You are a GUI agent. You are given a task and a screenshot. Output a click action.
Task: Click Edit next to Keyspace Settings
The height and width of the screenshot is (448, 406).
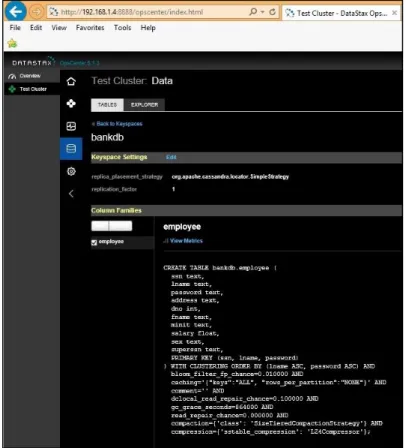(x=171, y=157)
